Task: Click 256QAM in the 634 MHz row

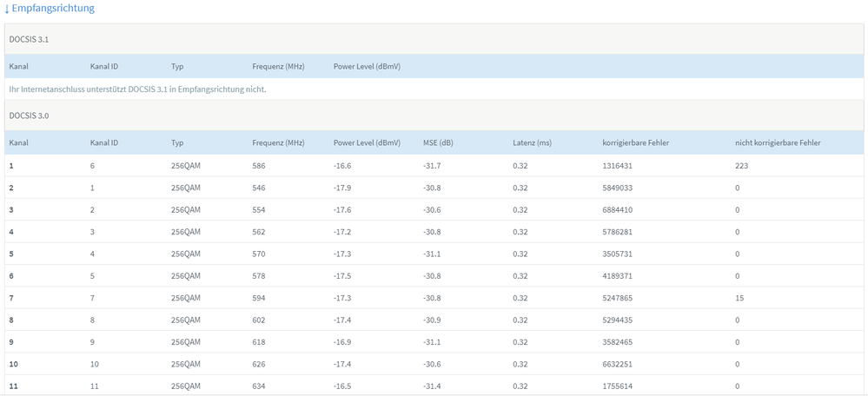Action: (x=185, y=386)
